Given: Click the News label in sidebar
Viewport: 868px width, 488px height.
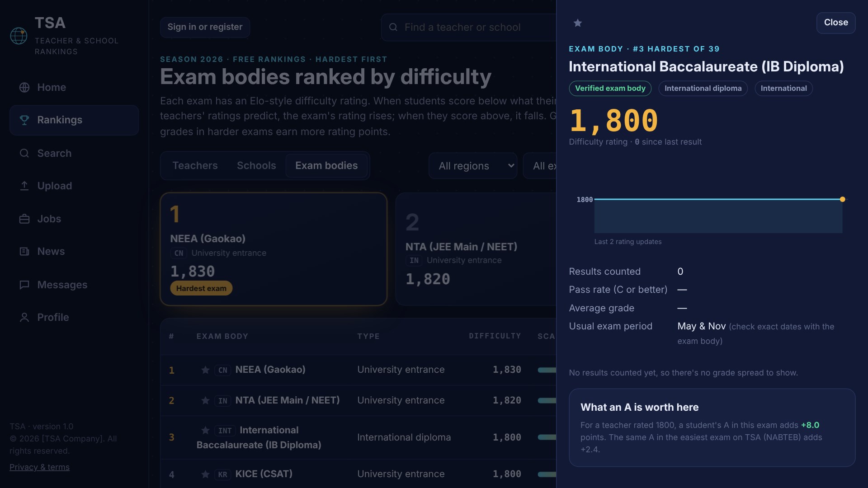Looking at the screenshot, I should (x=51, y=251).
